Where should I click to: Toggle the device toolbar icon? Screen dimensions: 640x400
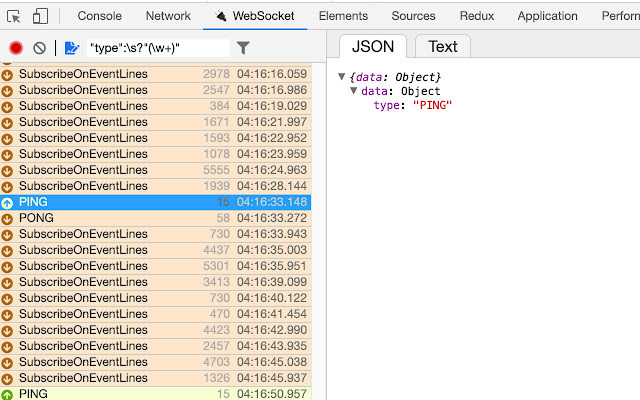click(40, 16)
